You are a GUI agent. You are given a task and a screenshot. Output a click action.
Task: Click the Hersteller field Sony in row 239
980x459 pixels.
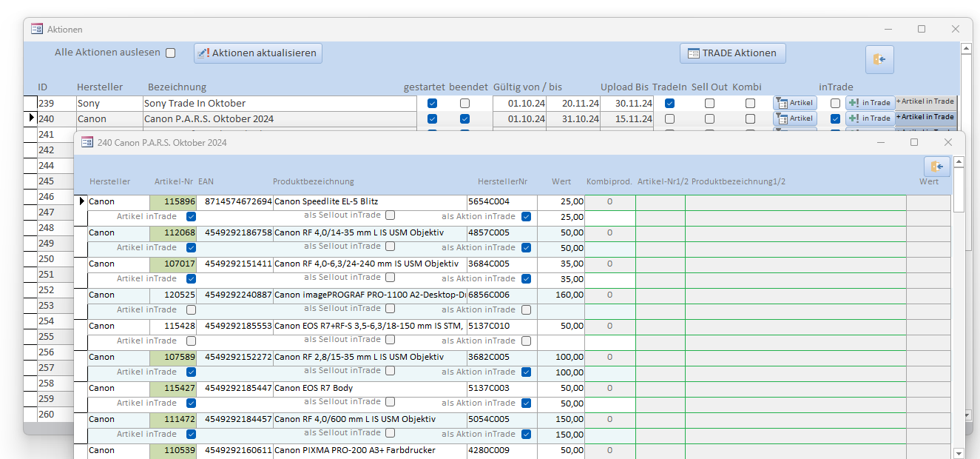pyautogui.click(x=109, y=103)
